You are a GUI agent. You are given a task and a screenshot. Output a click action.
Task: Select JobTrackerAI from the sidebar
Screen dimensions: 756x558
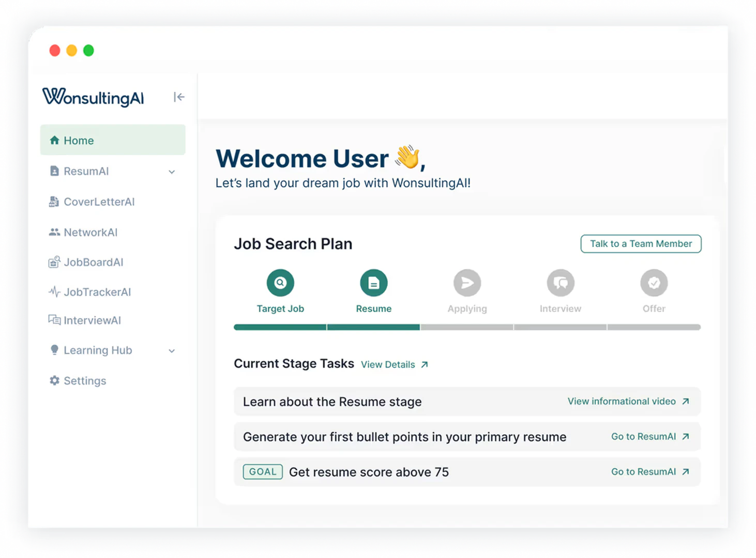click(x=97, y=292)
